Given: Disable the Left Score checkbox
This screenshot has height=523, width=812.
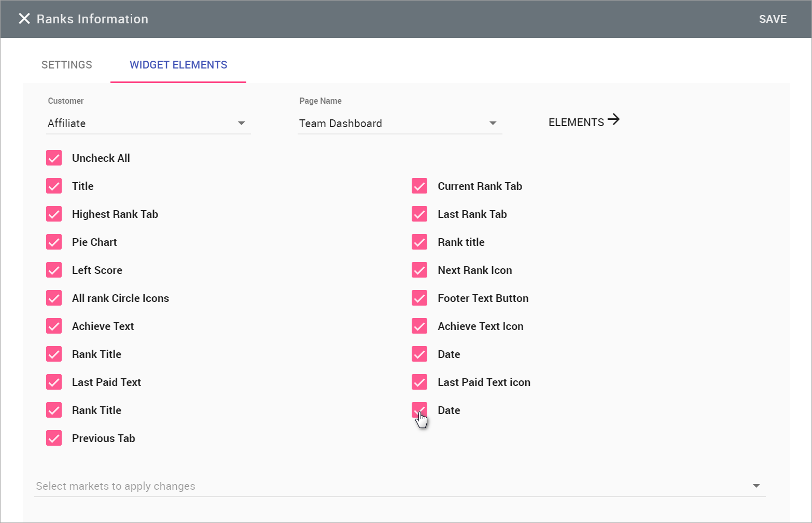Looking at the screenshot, I should point(54,270).
